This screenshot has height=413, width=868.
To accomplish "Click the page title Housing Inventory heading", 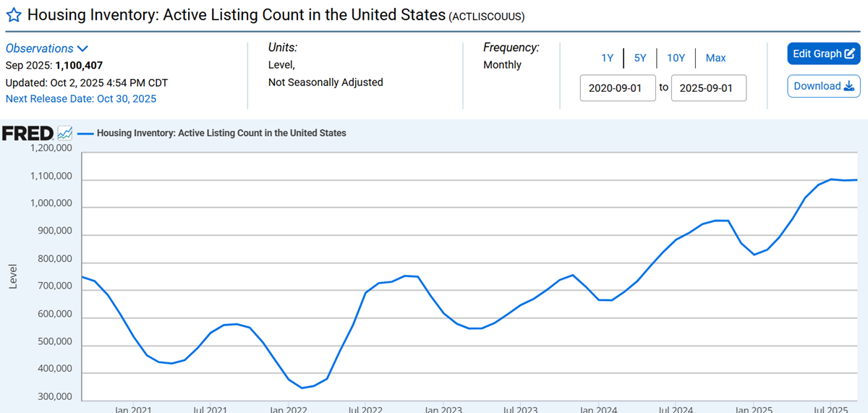I will pyautogui.click(x=236, y=14).
